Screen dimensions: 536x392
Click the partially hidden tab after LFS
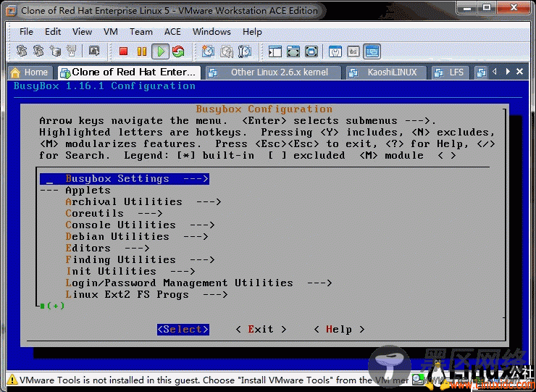pyautogui.click(x=481, y=72)
